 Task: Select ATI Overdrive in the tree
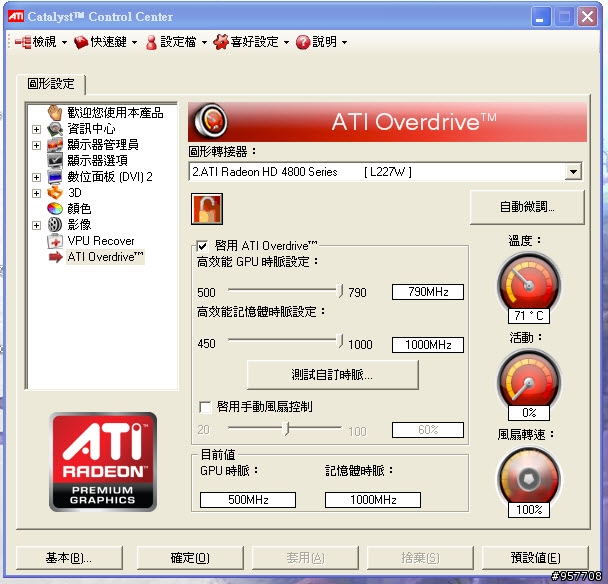tap(105, 257)
